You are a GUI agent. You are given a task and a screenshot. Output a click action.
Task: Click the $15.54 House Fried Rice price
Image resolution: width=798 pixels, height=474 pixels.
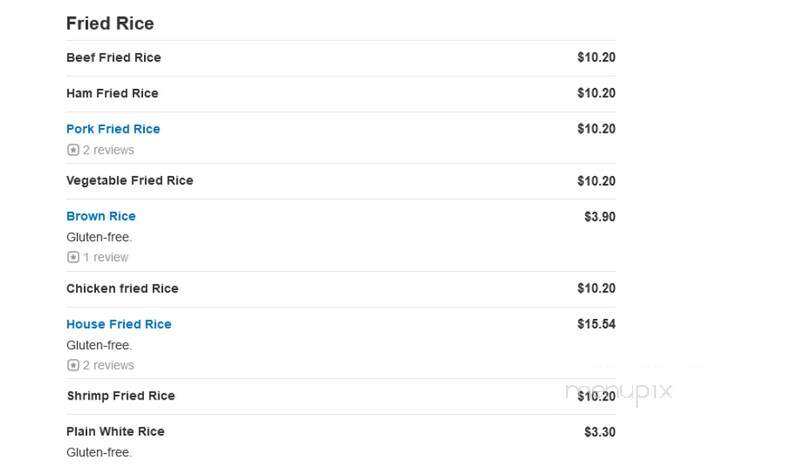(596, 324)
